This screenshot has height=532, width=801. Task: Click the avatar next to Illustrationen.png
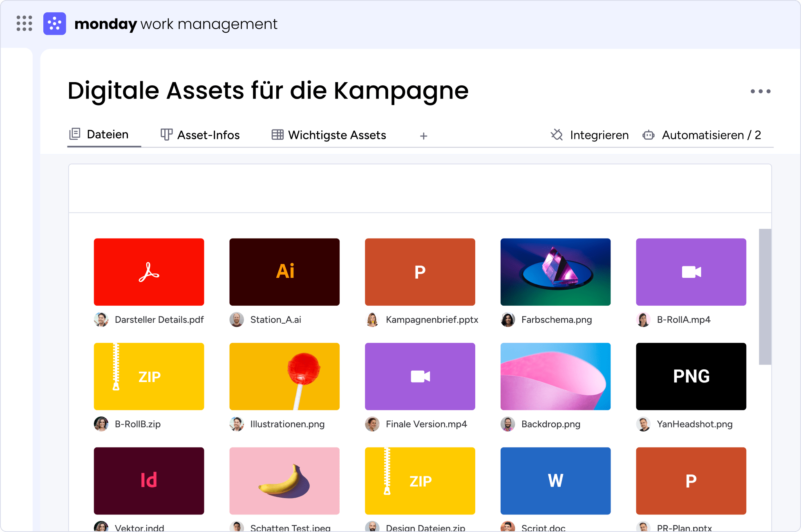pyautogui.click(x=237, y=424)
